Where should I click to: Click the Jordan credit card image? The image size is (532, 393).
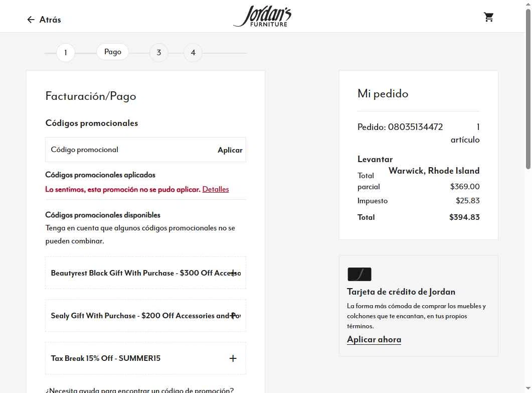coord(360,274)
